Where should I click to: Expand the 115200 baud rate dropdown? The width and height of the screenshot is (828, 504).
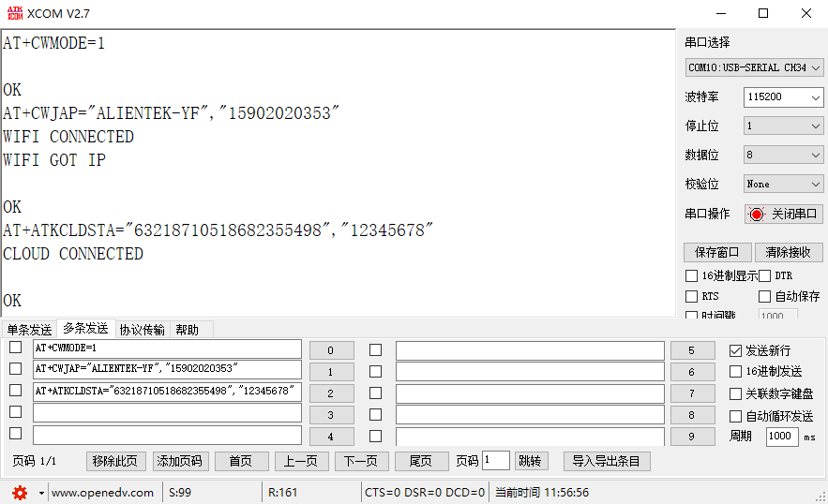coord(783,97)
